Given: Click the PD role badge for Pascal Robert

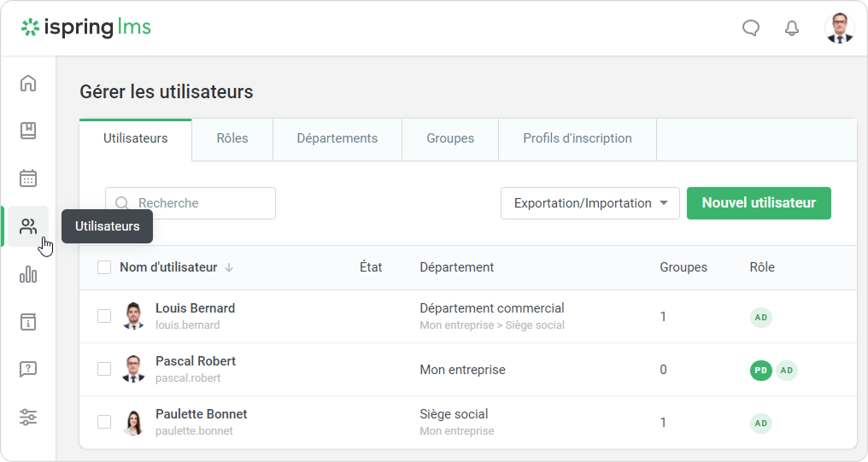Looking at the screenshot, I should [760, 370].
